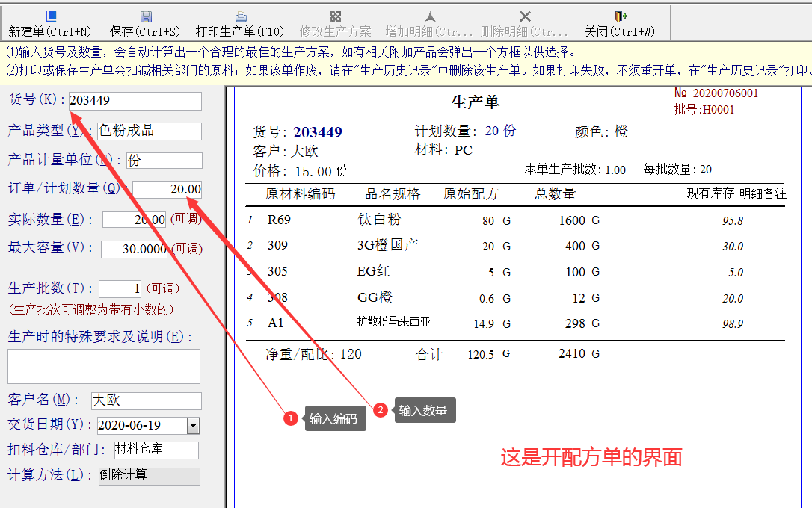Click the 客户名 customer name field
The image size is (812, 508).
(146, 401)
